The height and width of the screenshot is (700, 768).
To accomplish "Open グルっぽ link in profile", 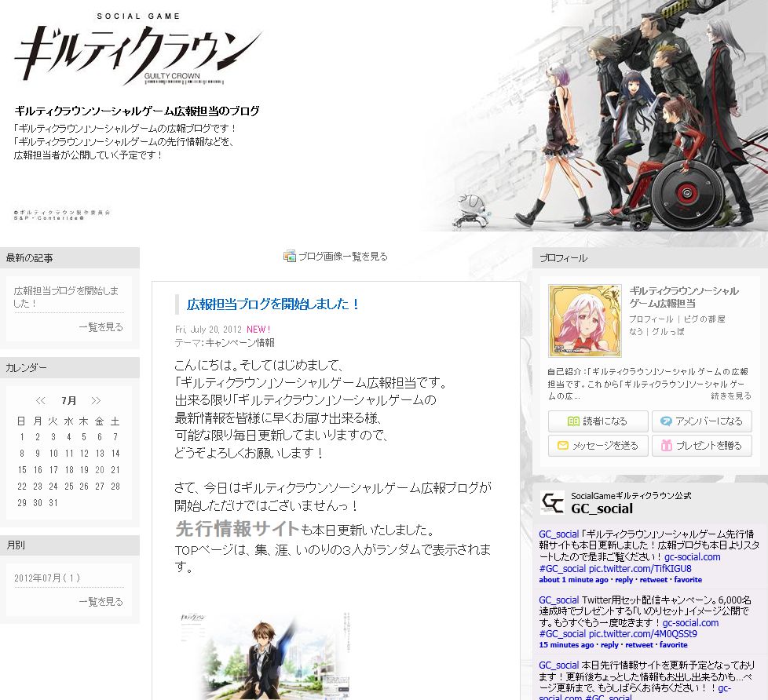I will [668, 331].
